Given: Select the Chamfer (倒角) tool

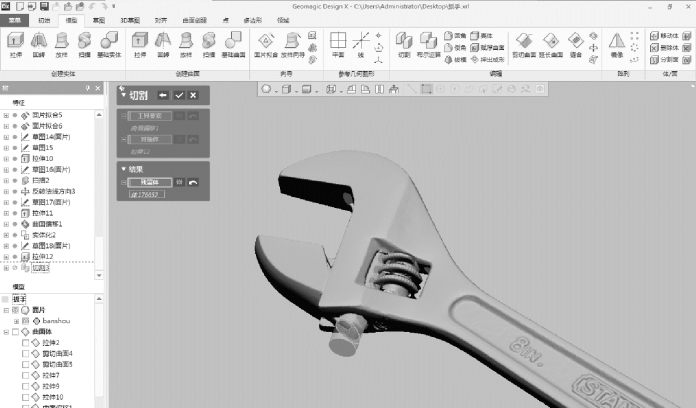Looking at the screenshot, I should (455, 48).
